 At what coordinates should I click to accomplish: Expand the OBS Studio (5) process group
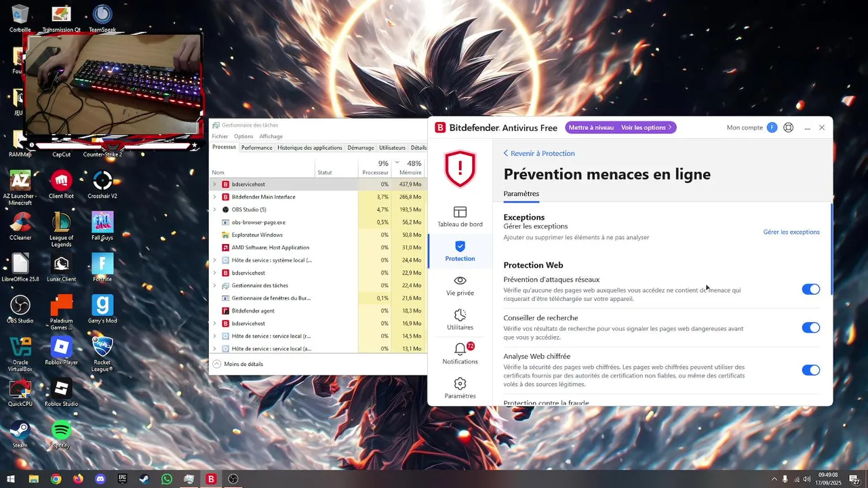click(215, 209)
